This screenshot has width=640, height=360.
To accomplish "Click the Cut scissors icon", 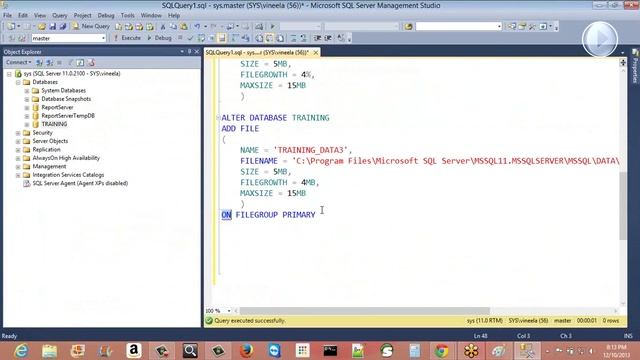I will (x=162, y=27).
